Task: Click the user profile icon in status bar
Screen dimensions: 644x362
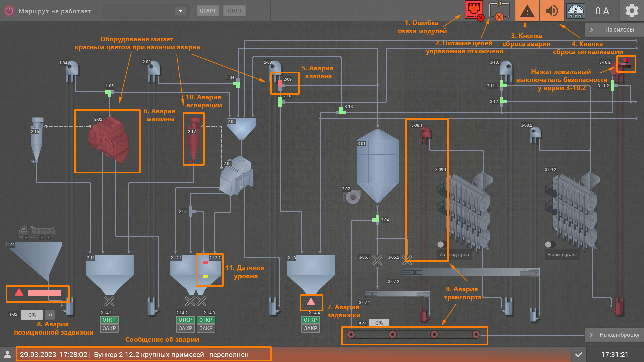Action: (7, 354)
